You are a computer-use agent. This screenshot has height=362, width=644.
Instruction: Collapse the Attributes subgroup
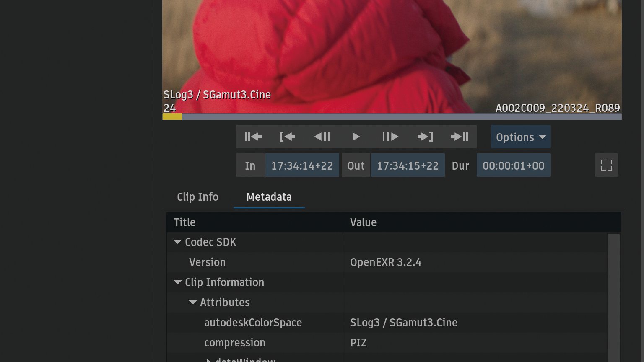(193, 303)
